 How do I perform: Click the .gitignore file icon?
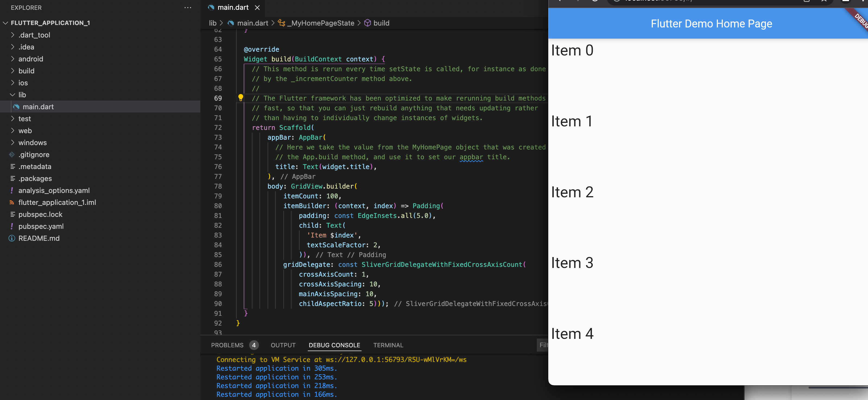coord(12,154)
